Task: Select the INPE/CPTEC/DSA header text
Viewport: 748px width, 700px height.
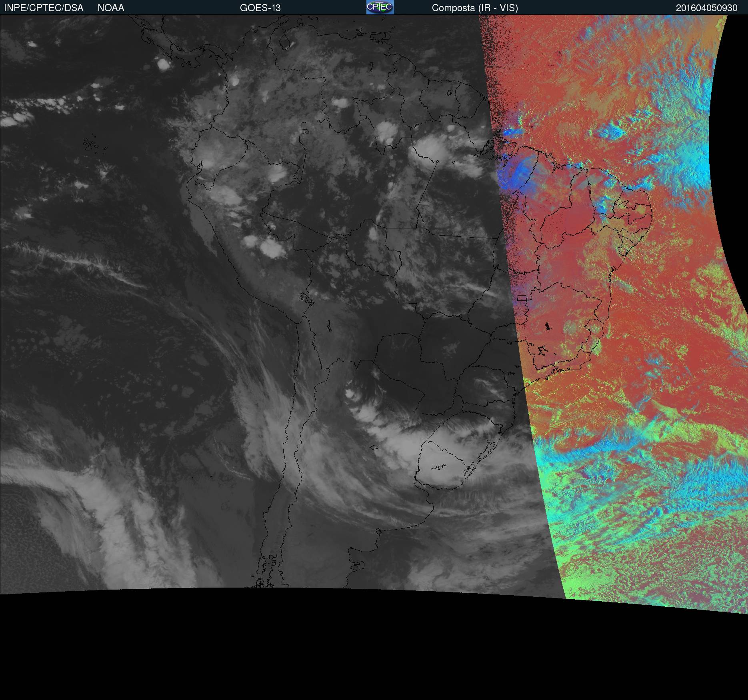Action: coord(44,8)
